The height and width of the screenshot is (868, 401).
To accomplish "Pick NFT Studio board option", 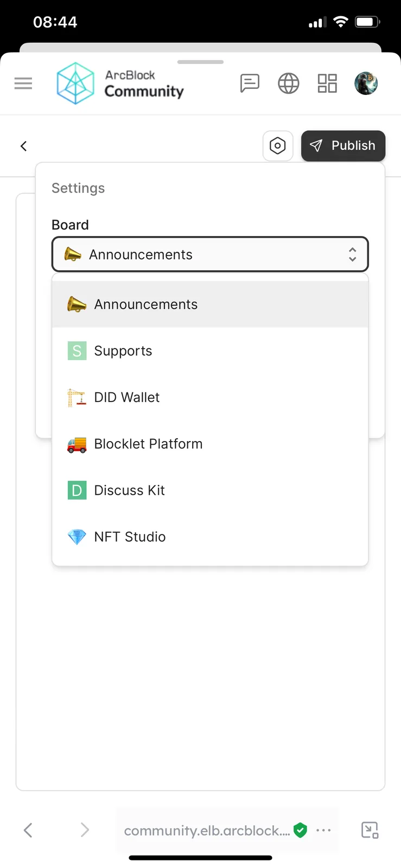I will (x=210, y=537).
